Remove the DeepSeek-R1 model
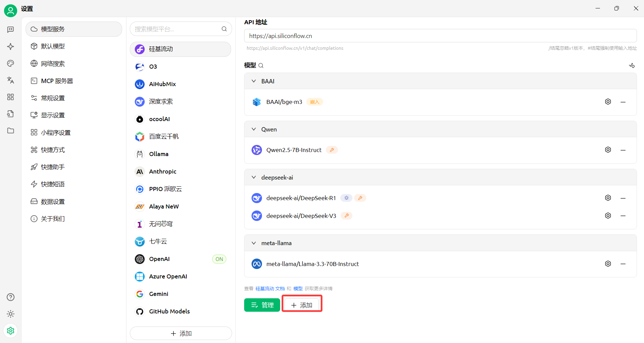The image size is (644, 343). point(623,198)
